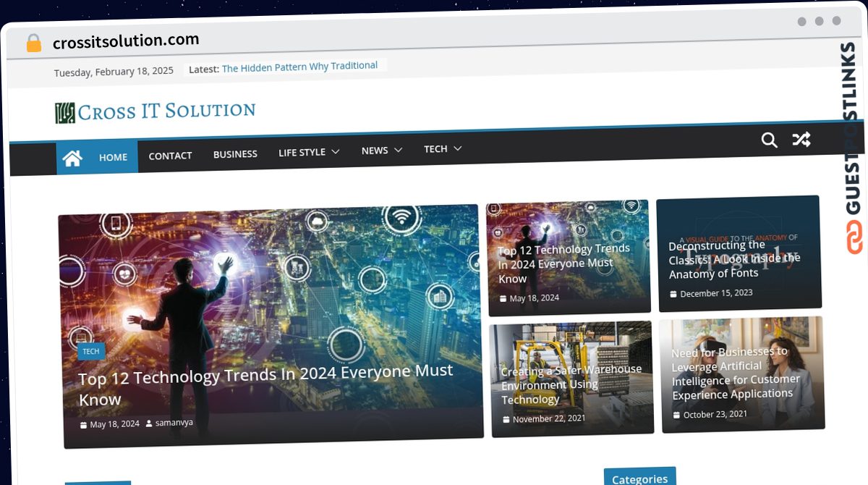
Task: Click author name samanvya
Action: coord(174,423)
